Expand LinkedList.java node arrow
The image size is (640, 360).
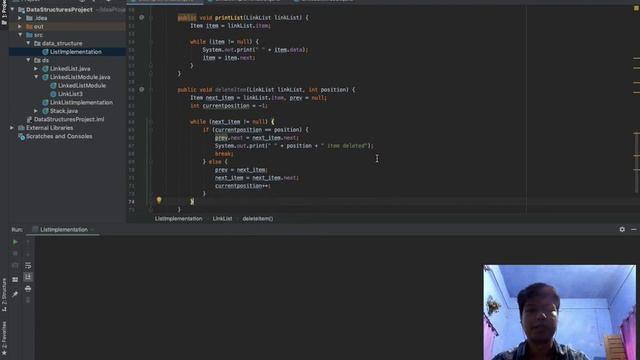[x=36, y=69]
